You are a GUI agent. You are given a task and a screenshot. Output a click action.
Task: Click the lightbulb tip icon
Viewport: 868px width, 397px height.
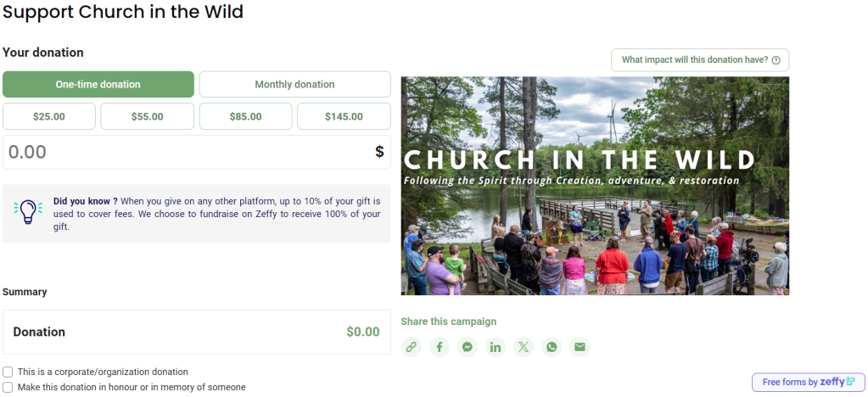pyautogui.click(x=28, y=212)
